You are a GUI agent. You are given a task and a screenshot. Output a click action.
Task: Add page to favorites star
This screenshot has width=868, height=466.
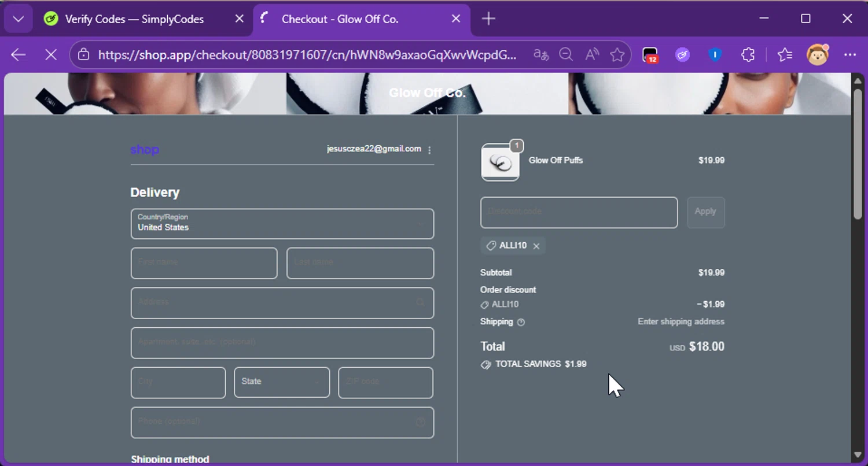(617, 55)
